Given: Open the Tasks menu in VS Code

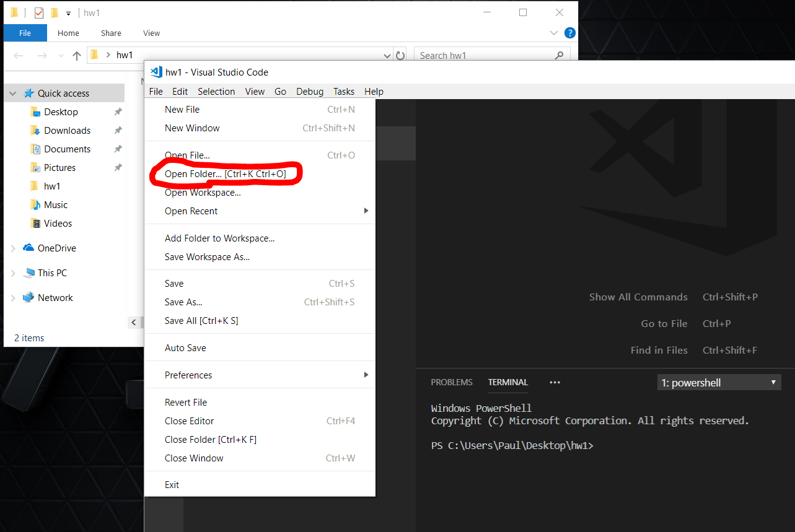Looking at the screenshot, I should 344,91.
